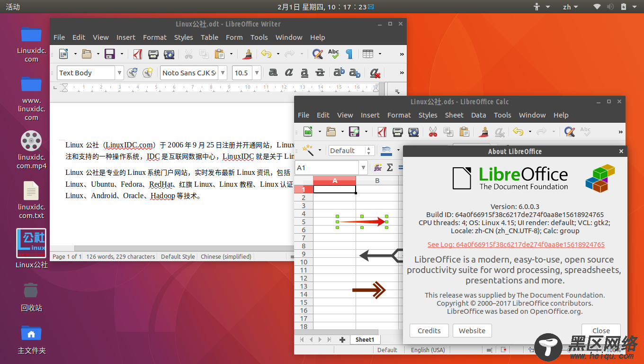The image size is (644, 364).
Task: Open Sheet menu in Calc window
Action: 454,115
